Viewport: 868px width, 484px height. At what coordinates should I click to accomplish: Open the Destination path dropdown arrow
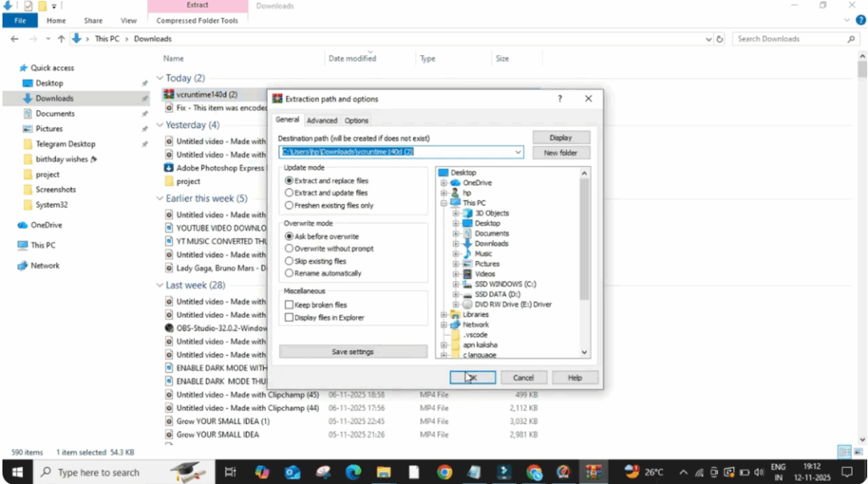(518, 153)
